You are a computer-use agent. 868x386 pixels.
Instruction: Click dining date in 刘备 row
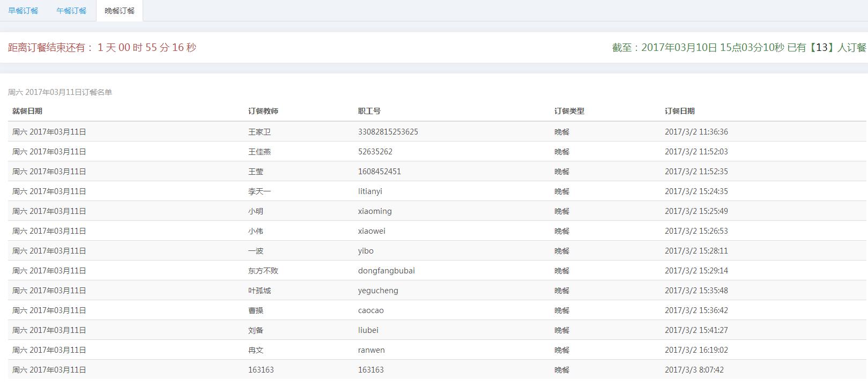click(x=49, y=330)
